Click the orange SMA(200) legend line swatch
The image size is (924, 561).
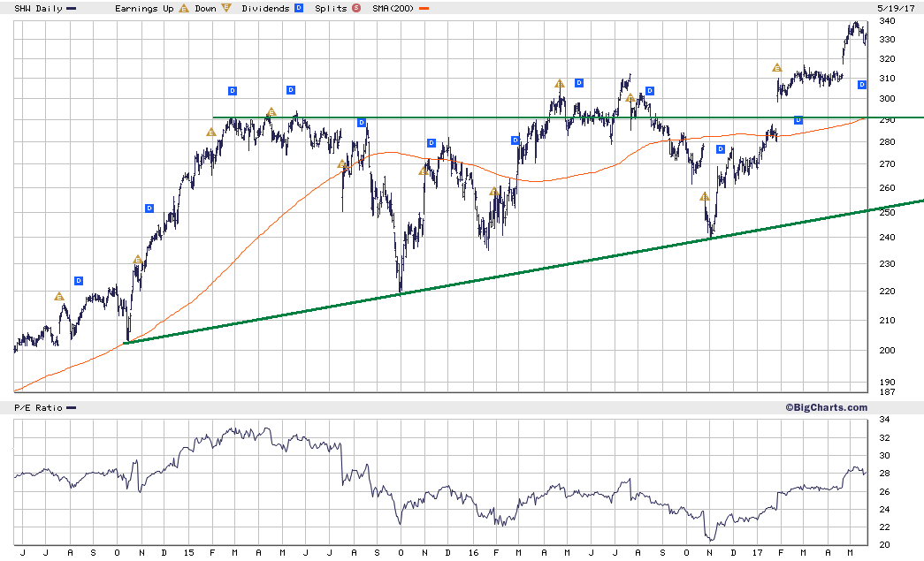click(424, 9)
